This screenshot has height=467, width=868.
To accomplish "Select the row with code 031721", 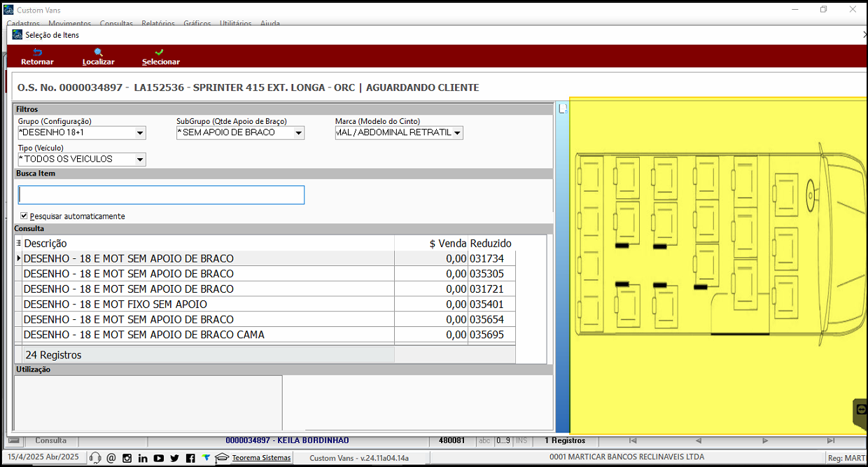I will (265, 288).
